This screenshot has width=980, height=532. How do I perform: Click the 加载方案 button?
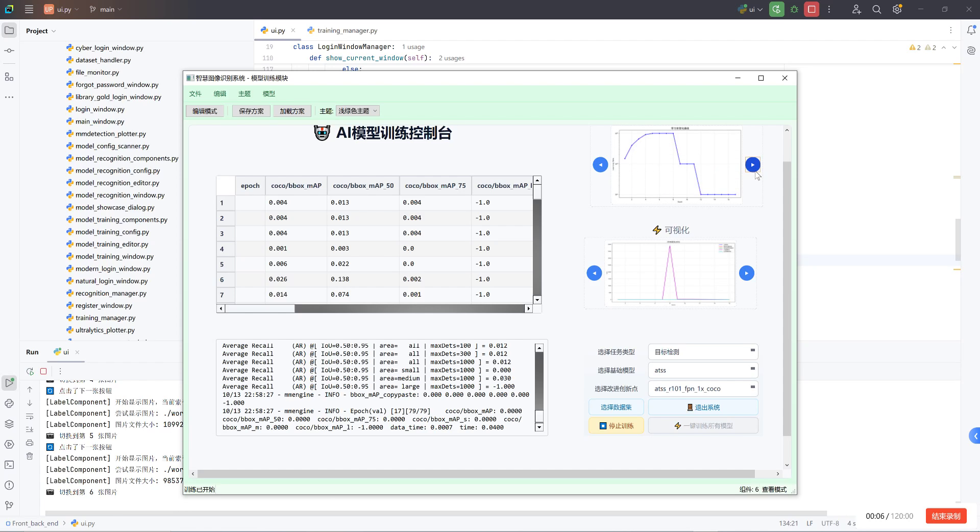pos(292,111)
